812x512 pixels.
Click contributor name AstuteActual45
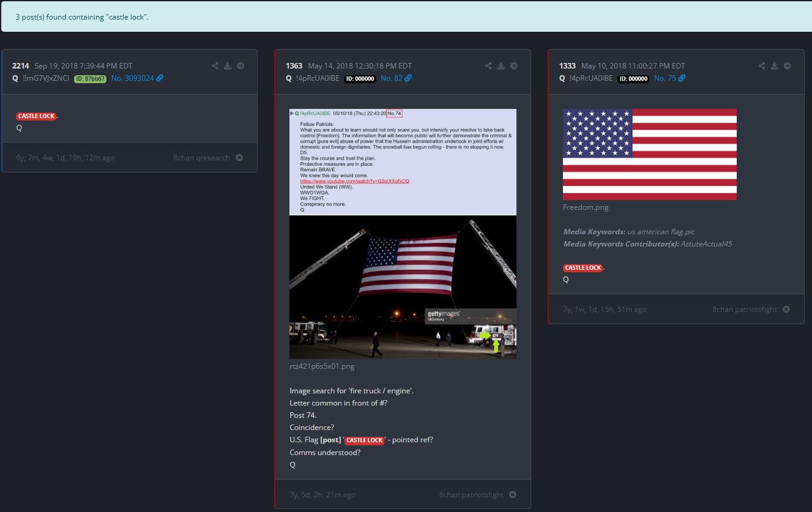click(x=706, y=244)
